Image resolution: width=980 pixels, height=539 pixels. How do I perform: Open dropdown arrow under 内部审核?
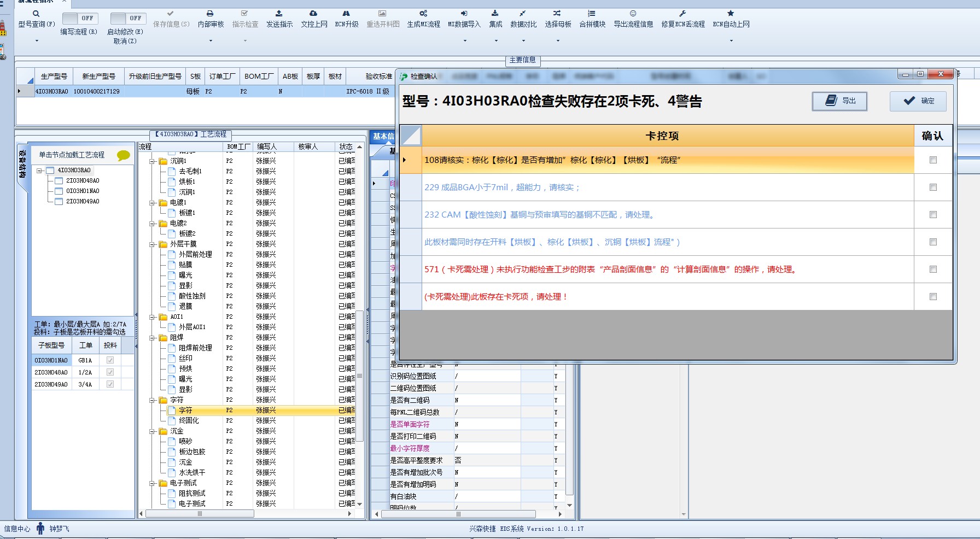tap(211, 41)
